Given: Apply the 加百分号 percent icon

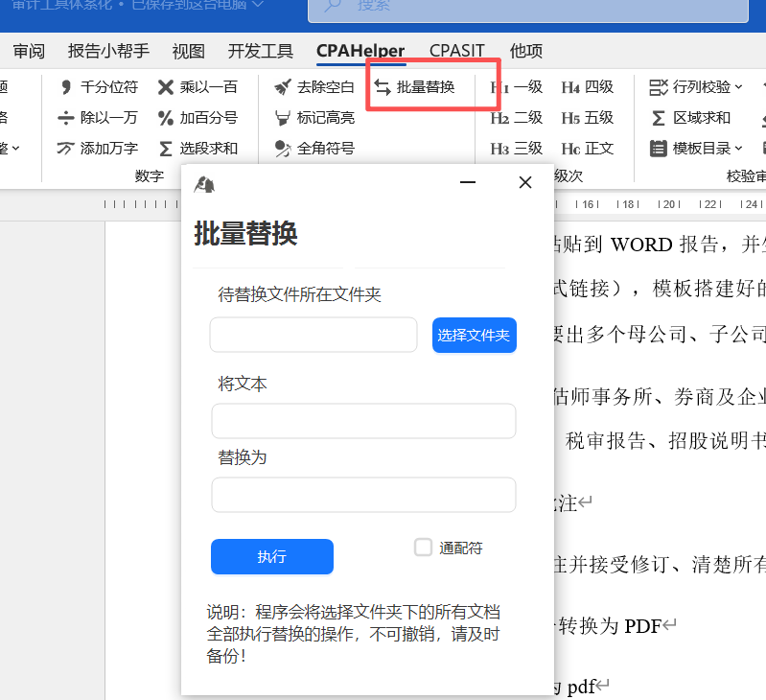Looking at the screenshot, I should [166, 118].
